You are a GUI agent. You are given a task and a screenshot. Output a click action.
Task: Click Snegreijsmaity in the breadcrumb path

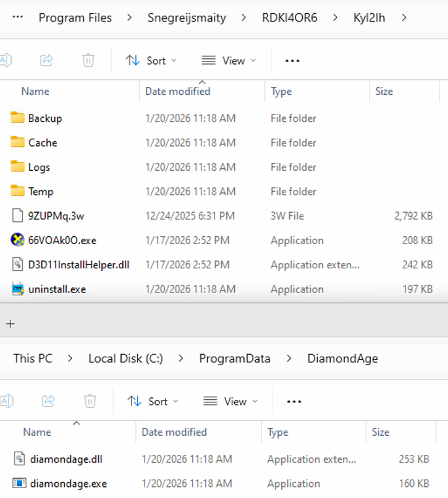[x=186, y=18]
